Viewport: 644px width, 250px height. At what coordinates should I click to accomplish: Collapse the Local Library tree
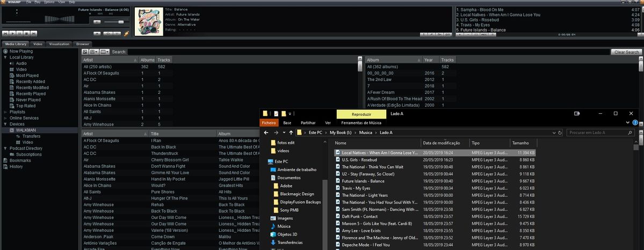click(x=5, y=57)
